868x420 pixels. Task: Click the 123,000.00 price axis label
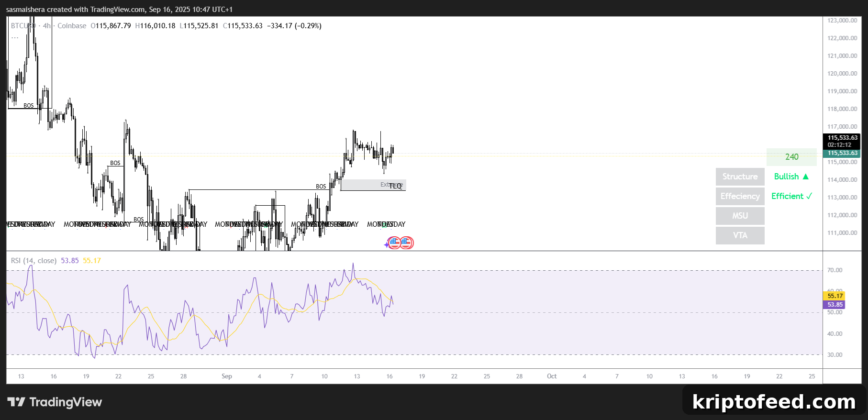click(x=842, y=21)
